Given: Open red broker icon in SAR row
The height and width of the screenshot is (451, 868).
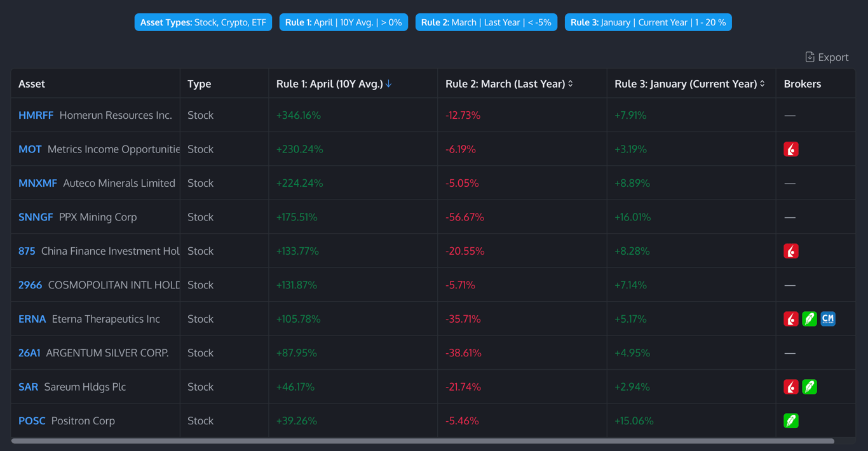Looking at the screenshot, I should 791,387.
